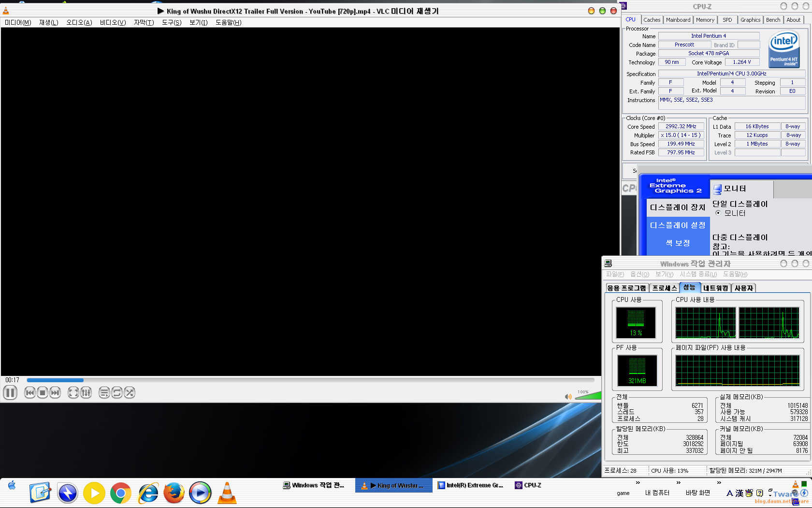Switch to 응용 프로그램 tab in Task Manager
The height and width of the screenshot is (508, 812).
click(x=627, y=288)
